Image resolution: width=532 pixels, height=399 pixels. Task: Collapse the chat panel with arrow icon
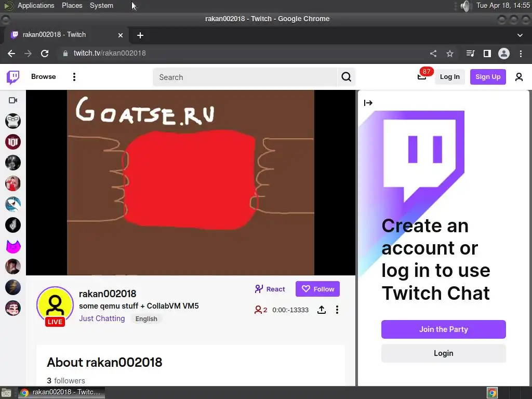tap(368, 103)
